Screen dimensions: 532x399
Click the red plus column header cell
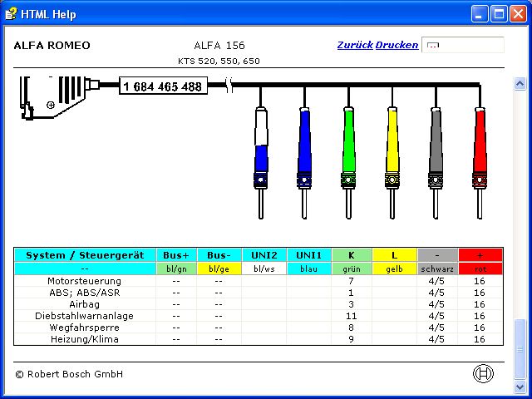(480, 255)
